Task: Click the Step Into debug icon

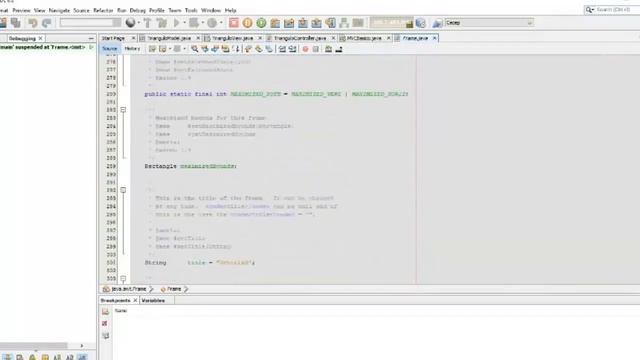Action: click(303, 23)
